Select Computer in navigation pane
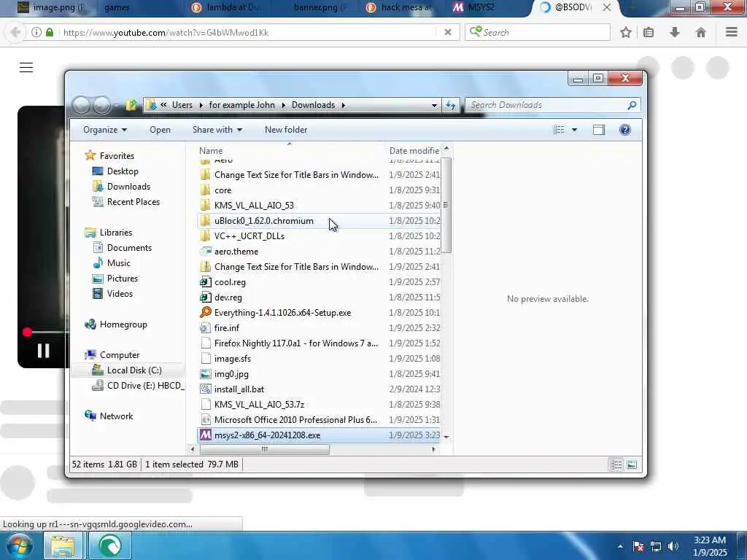This screenshot has width=747, height=560. 120,355
